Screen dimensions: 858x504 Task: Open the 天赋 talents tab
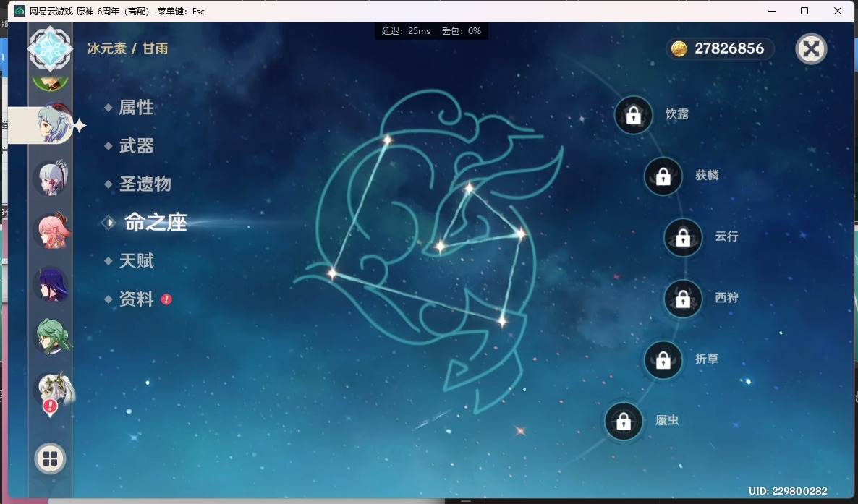136,260
